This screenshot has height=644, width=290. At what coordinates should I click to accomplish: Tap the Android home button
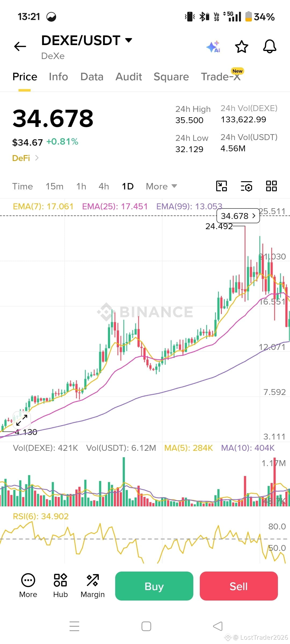tap(146, 626)
